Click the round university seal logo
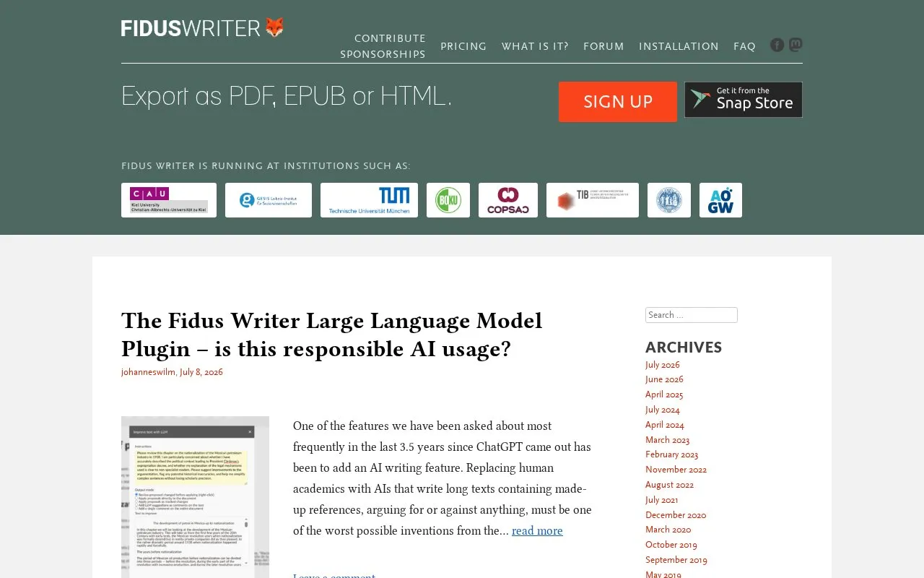The image size is (924, 578). click(x=669, y=200)
